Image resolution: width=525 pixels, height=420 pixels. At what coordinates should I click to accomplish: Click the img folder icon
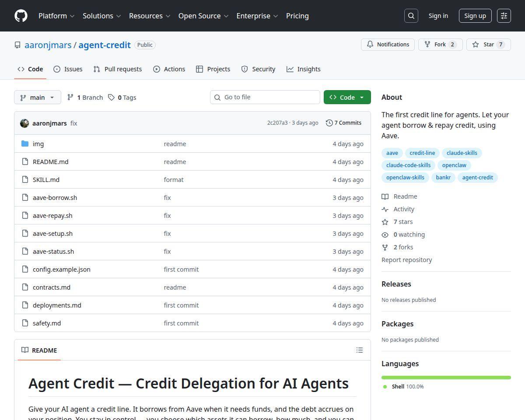(25, 143)
